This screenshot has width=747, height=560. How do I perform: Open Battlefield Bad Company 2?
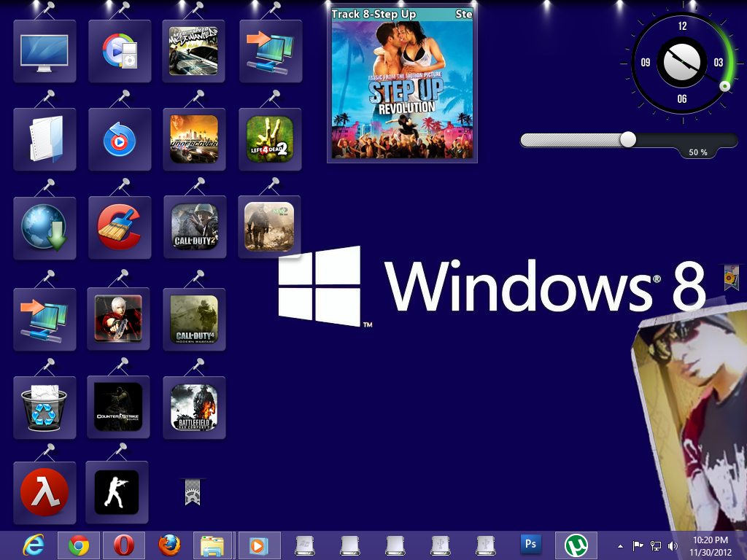[194, 407]
